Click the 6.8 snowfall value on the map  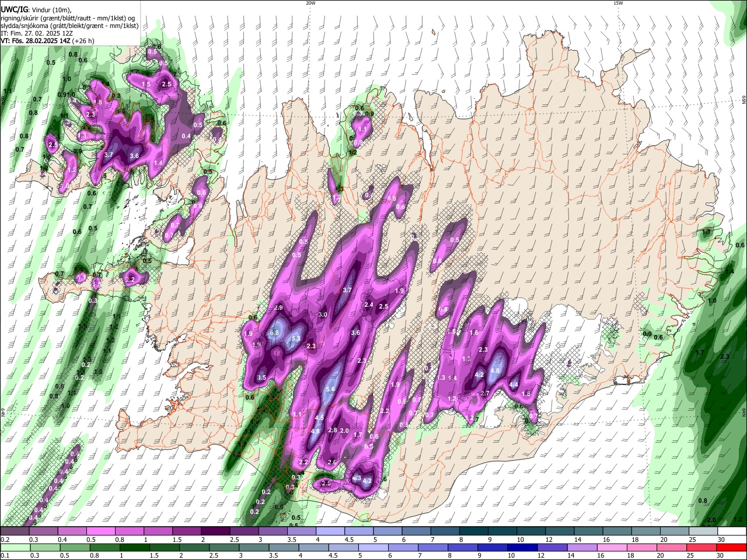click(274, 332)
